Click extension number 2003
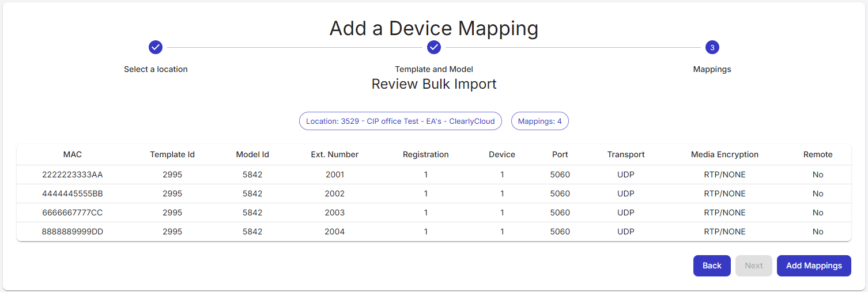 335,213
